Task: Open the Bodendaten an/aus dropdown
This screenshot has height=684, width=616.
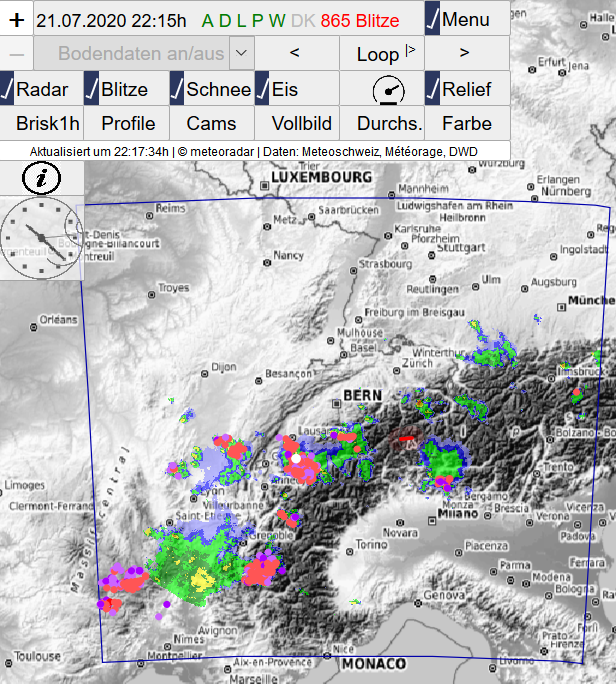Action: pos(144,54)
